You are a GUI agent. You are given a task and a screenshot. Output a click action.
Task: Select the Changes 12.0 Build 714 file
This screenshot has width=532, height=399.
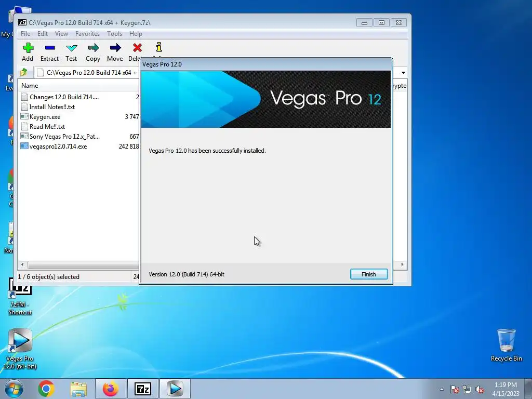tap(64, 97)
